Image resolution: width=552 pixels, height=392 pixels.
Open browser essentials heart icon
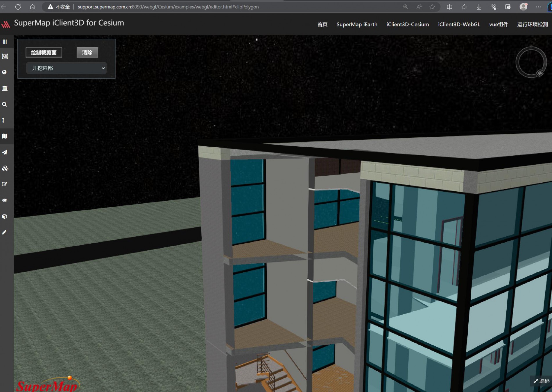(493, 7)
